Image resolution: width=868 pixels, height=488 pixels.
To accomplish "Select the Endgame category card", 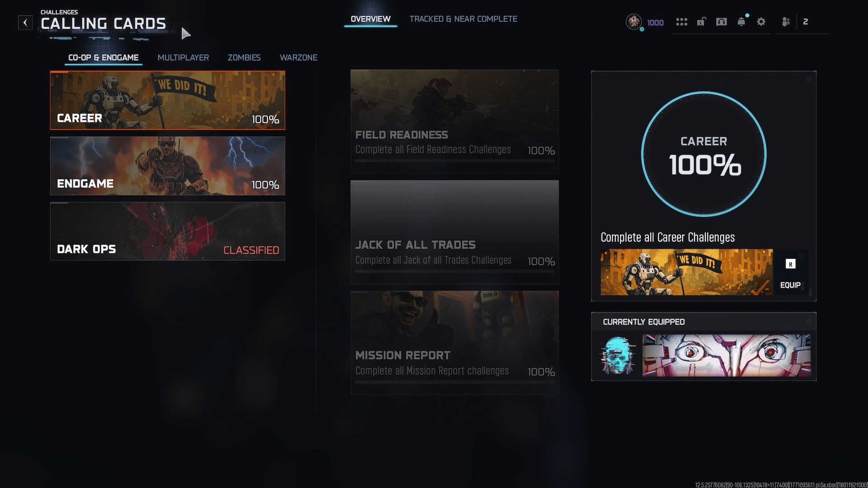I will coord(167,166).
